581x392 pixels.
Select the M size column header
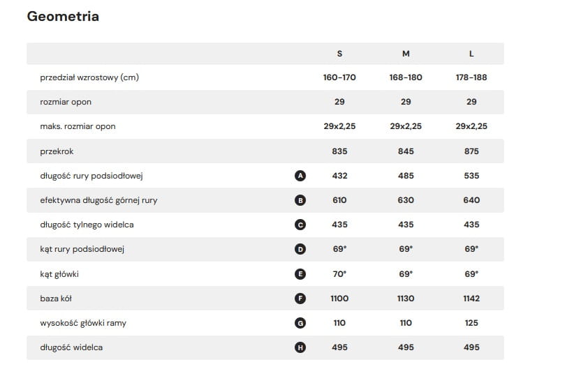pos(406,54)
